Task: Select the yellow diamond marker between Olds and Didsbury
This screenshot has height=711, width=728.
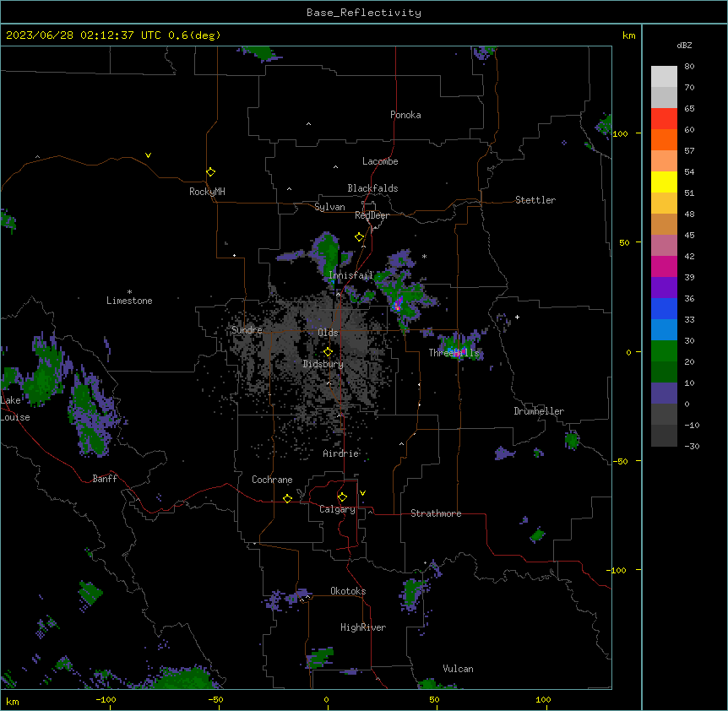Action: [x=328, y=352]
